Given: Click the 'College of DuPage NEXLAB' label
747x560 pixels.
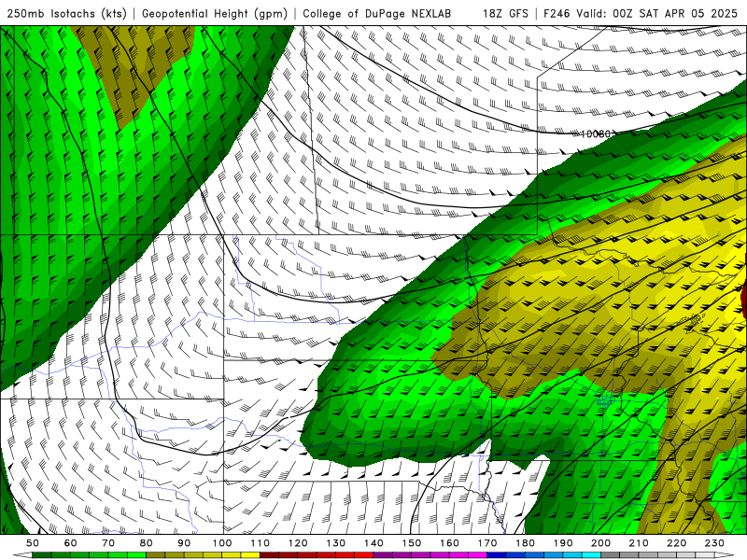Looking at the screenshot, I should 377,13.
